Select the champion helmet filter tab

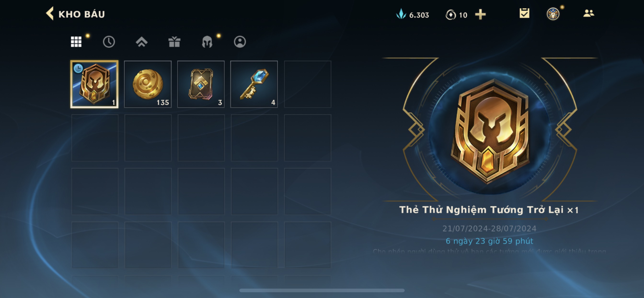tap(207, 42)
